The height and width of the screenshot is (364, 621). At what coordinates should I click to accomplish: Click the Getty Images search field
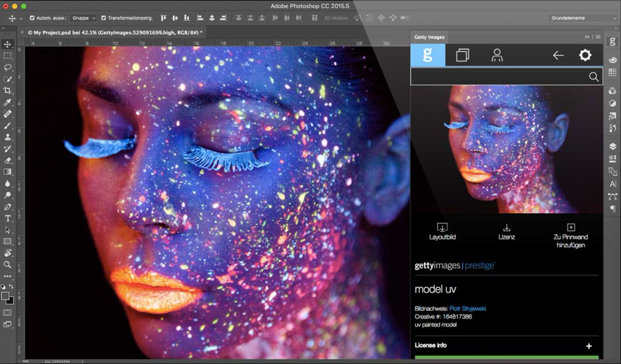(x=499, y=77)
